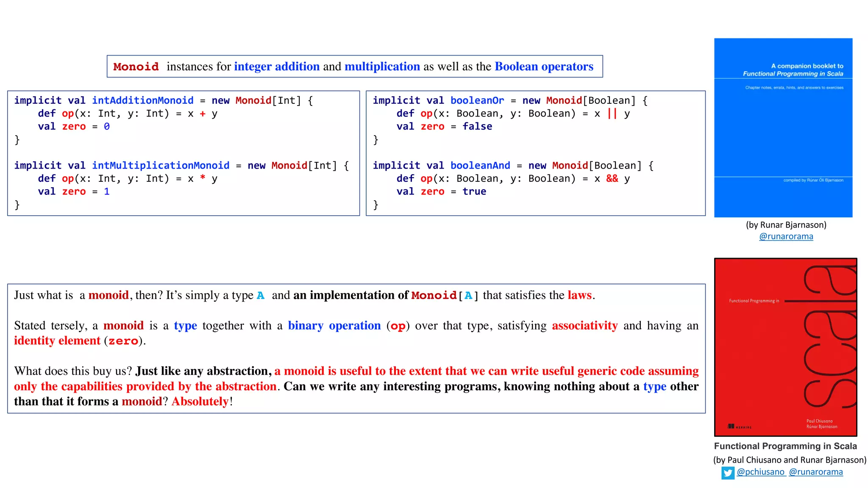Click 'Paul Chiusano' on the red cover
This screenshot has height=488, width=868.
[x=820, y=421]
